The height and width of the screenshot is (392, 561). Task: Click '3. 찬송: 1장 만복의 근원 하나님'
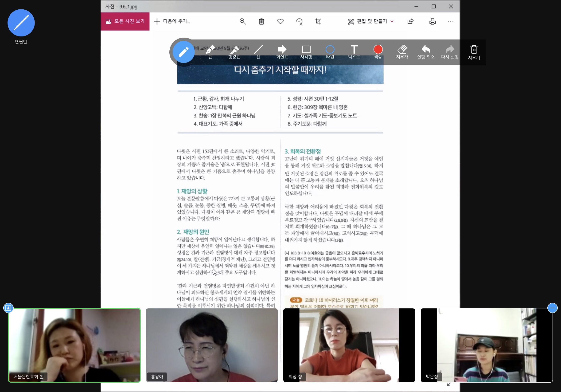point(224,115)
